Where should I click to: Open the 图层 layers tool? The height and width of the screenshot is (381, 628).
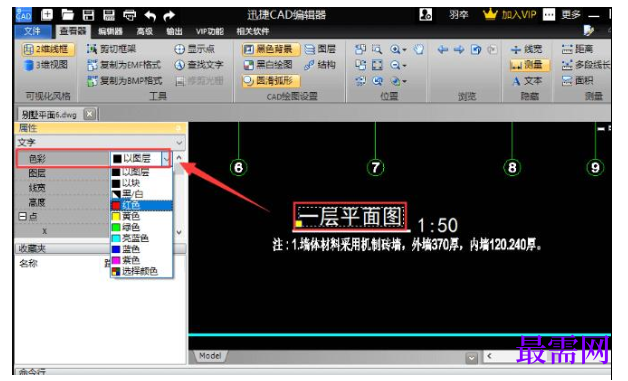(x=320, y=49)
